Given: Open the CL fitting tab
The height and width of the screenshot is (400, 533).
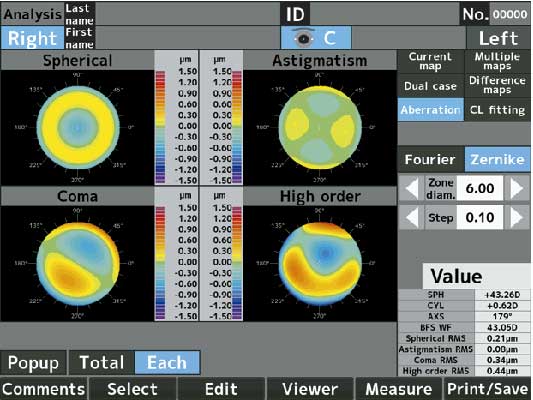Looking at the screenshot, I should [x=497, y=110].
